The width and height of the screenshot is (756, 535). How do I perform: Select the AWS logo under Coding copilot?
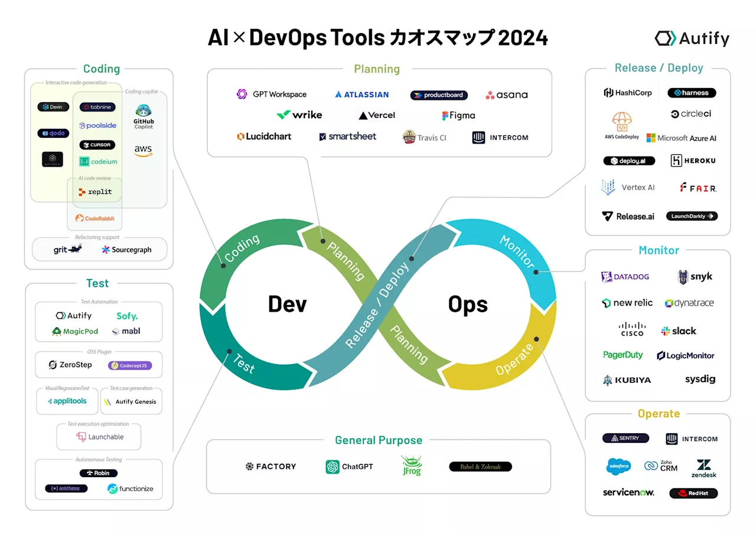point(143,151)
